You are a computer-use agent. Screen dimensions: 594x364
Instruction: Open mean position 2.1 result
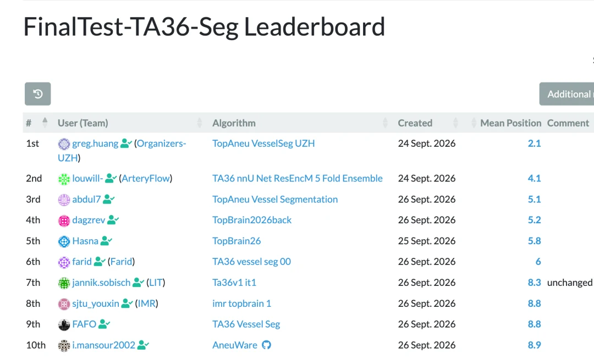pyautogui.click(x=534, y=144)
